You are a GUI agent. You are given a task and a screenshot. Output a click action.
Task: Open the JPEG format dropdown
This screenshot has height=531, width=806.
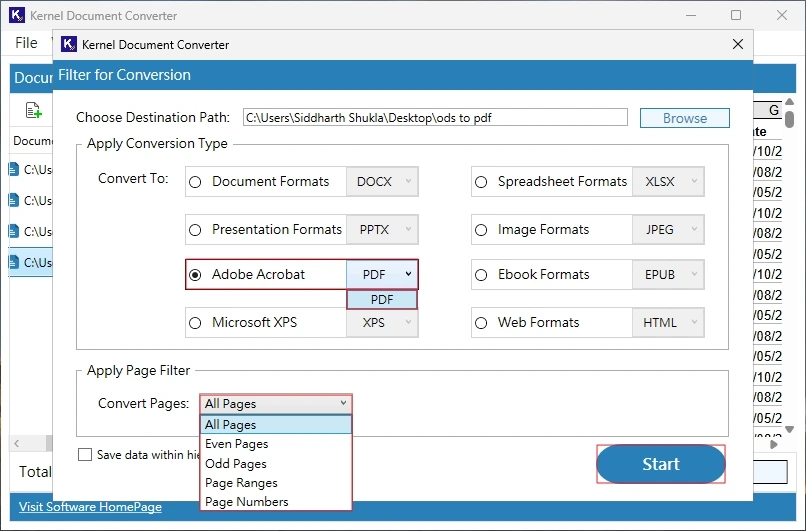(x=668, y=229)
